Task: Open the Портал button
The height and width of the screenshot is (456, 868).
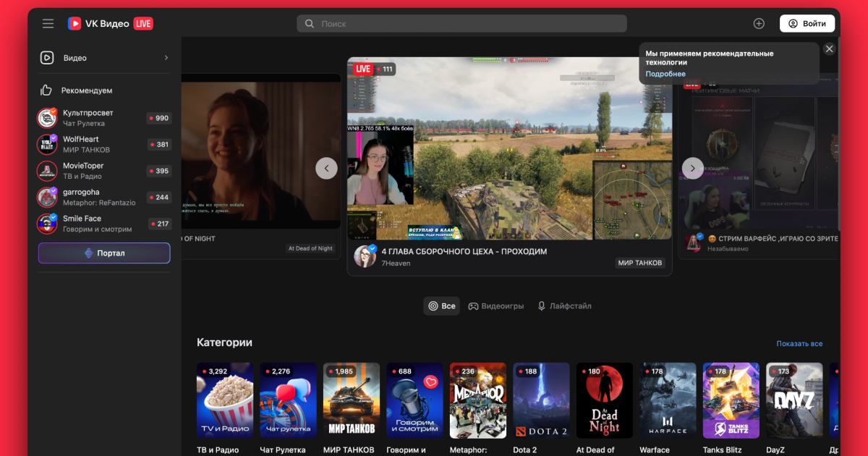Action: tap(104, 253)
